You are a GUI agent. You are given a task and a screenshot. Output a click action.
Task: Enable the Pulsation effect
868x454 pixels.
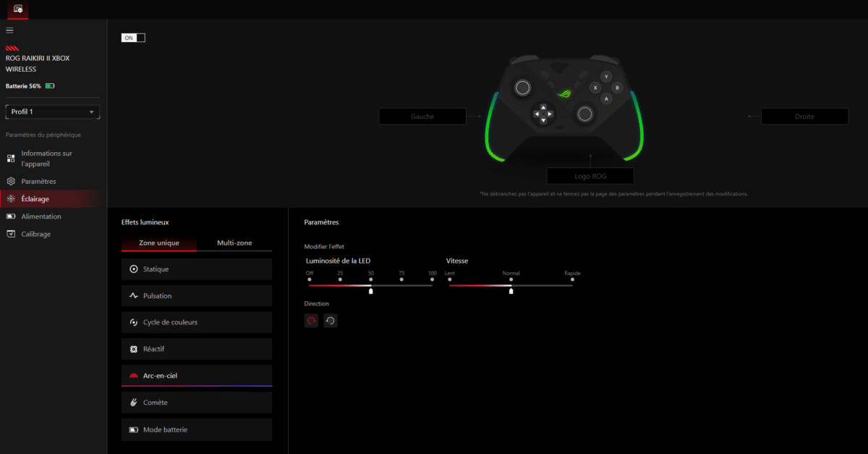[x=196, y=295]
